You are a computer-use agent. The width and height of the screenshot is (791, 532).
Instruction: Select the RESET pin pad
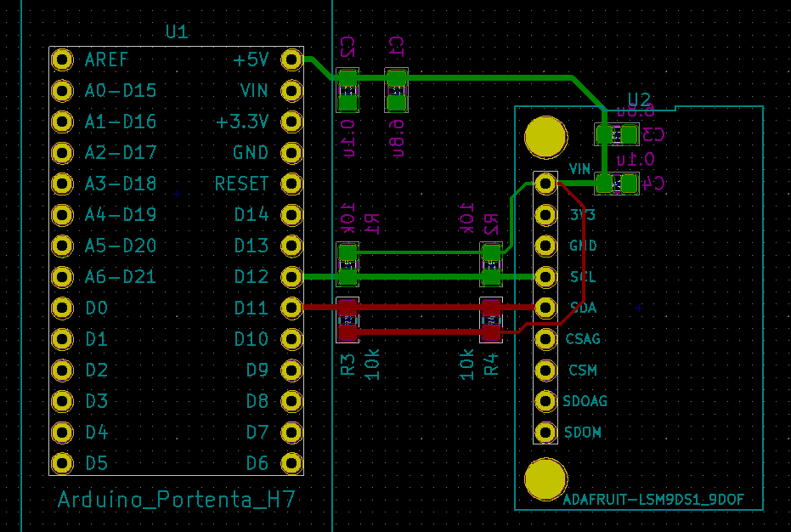click(292, 184)
